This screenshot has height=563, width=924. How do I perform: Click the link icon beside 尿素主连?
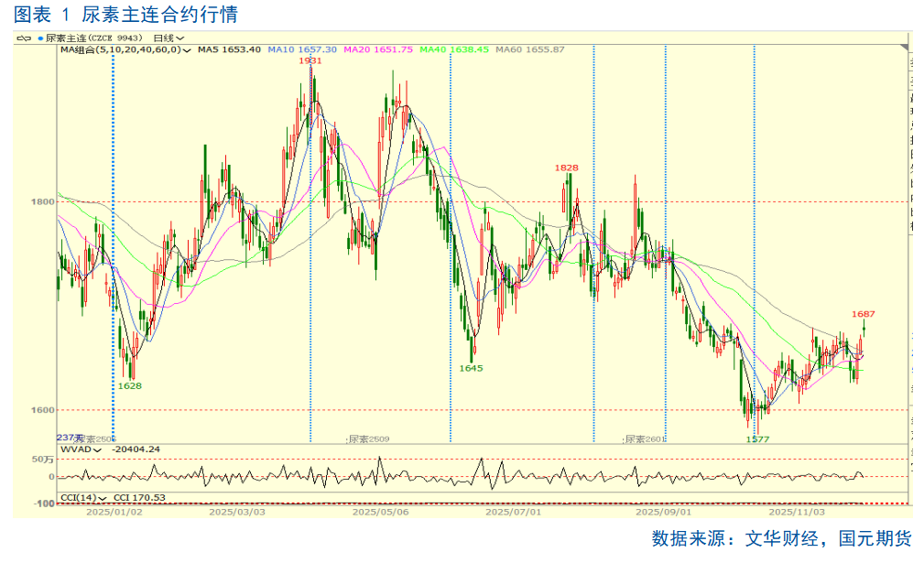tap(24, 38)
